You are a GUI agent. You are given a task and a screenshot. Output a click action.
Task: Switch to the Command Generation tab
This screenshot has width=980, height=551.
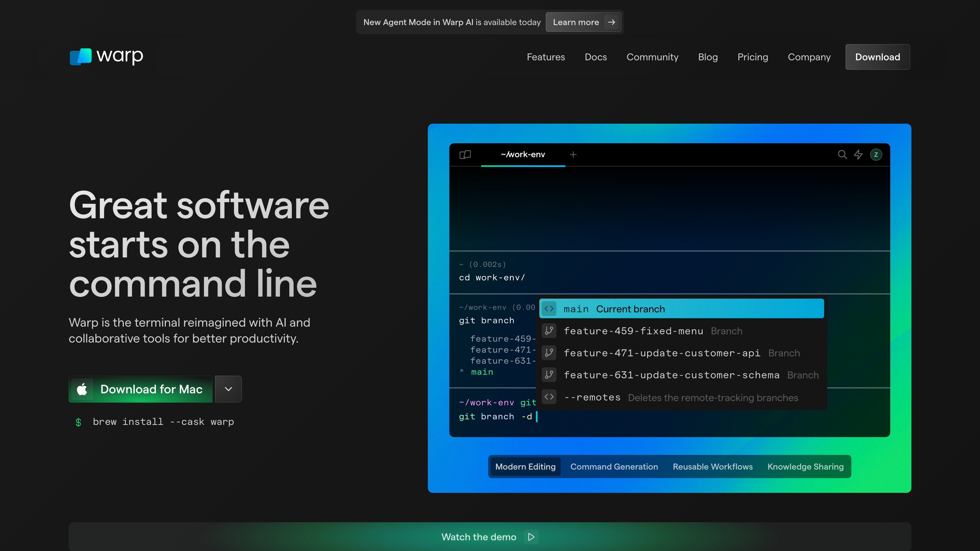[614, 467]
